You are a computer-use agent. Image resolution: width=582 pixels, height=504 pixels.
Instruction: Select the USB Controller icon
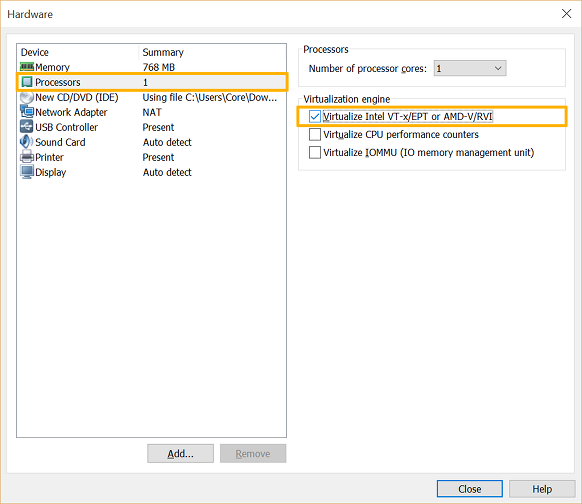point(27,127)
